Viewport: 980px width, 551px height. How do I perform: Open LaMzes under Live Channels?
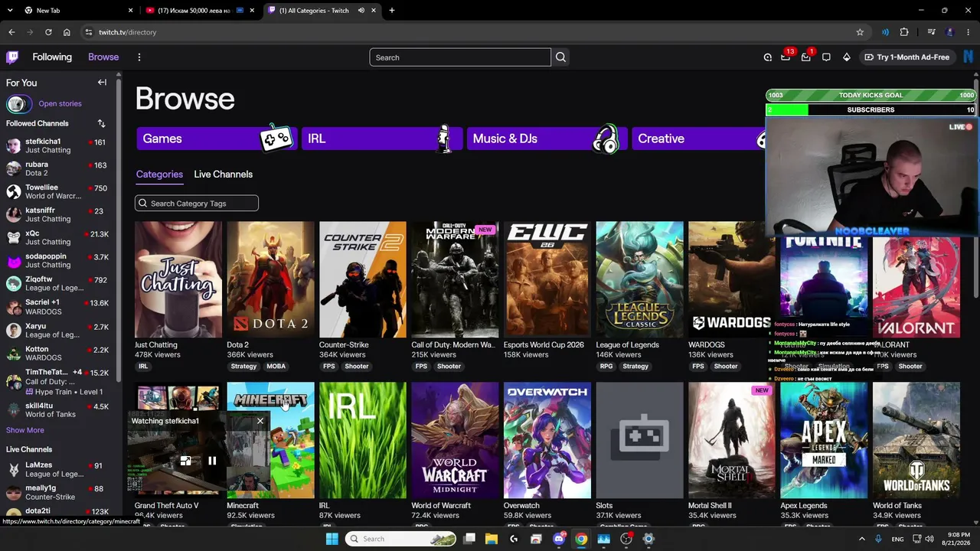coord(57,469)
